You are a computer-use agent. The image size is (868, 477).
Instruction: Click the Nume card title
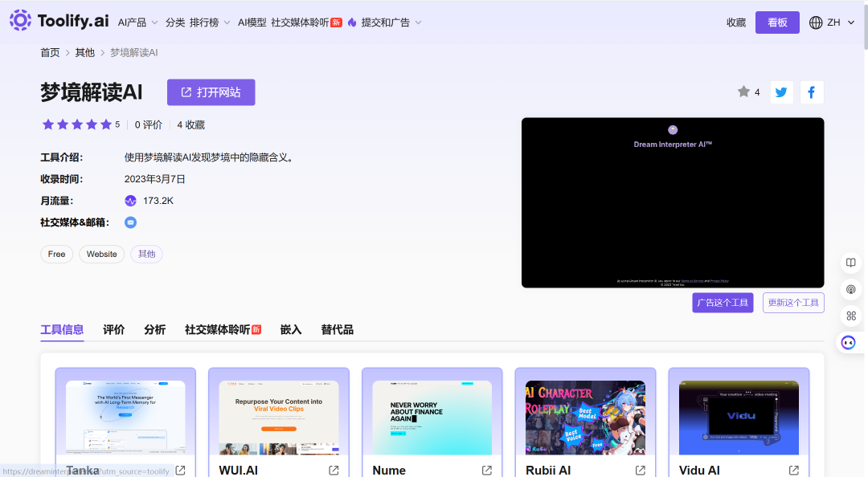(x=389, y=471)
